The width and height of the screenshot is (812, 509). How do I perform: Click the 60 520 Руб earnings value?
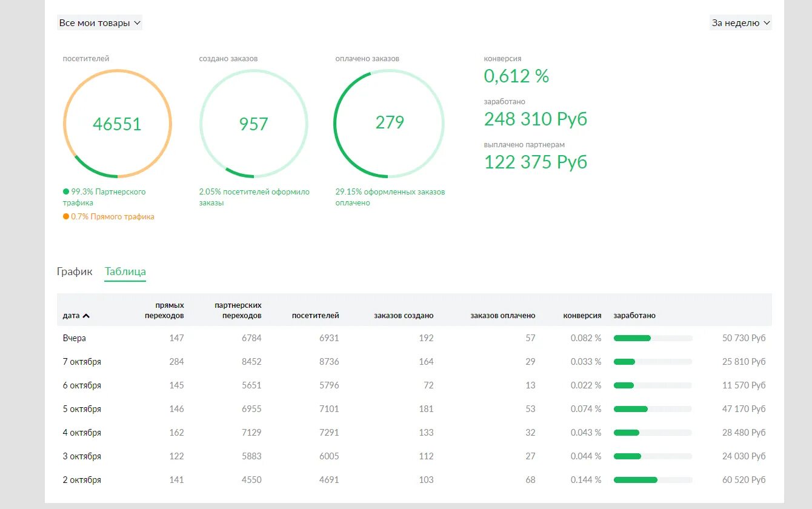[x=744, y=480]
